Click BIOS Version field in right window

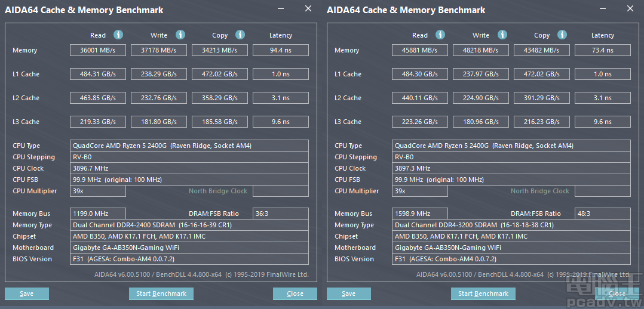[x=511, y=259]
